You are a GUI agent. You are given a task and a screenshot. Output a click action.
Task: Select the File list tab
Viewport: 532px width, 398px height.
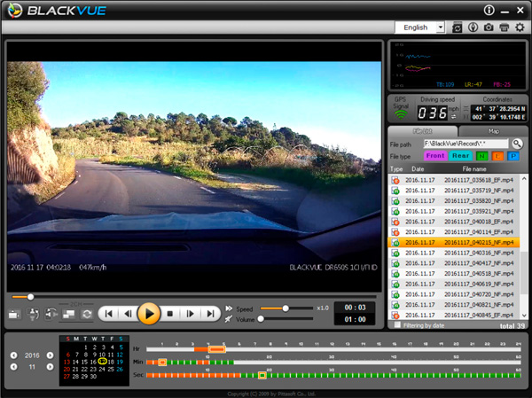click(x=424, y=132)
